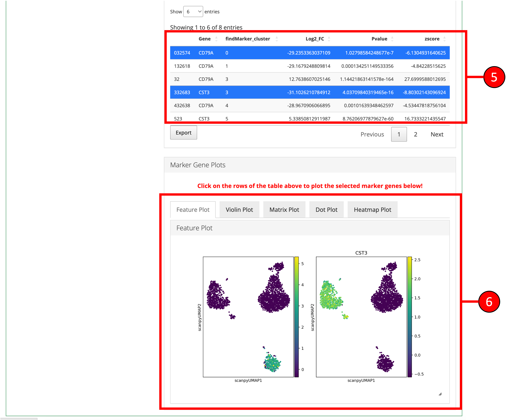Select the Feature Plot tab
This screenshot has width=506, height=420.
[x=193, y=210]
